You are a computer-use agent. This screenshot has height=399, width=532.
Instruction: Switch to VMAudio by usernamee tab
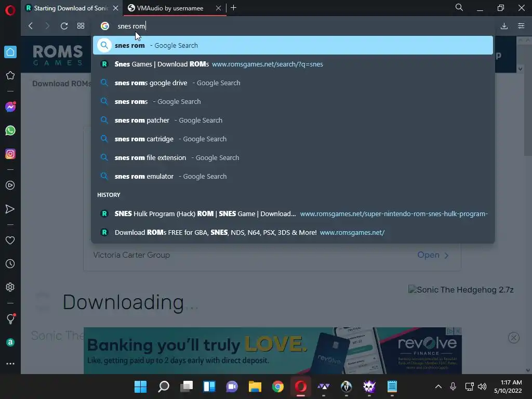point(170,8)
